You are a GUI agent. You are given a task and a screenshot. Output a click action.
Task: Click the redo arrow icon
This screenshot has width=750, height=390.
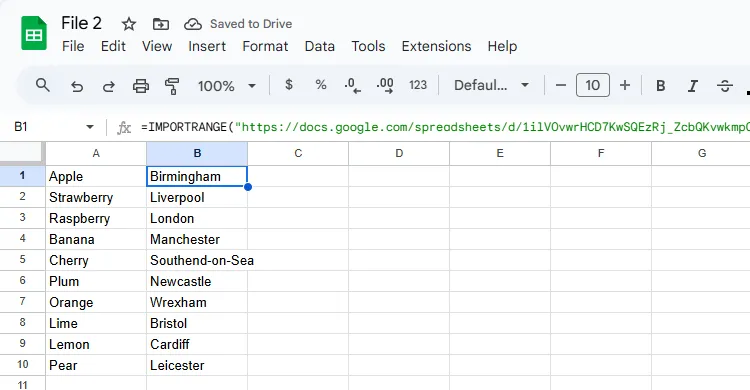point(109,86)
